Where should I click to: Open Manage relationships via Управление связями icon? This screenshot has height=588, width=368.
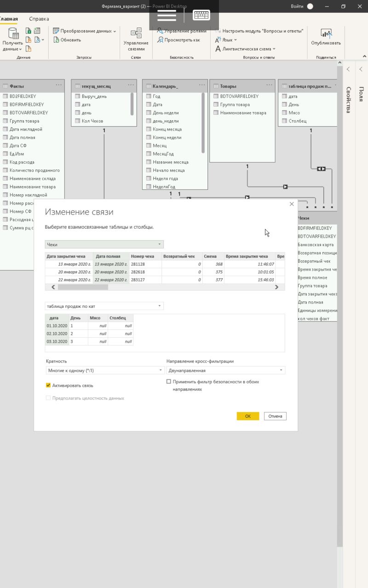(x=136, y=33)
